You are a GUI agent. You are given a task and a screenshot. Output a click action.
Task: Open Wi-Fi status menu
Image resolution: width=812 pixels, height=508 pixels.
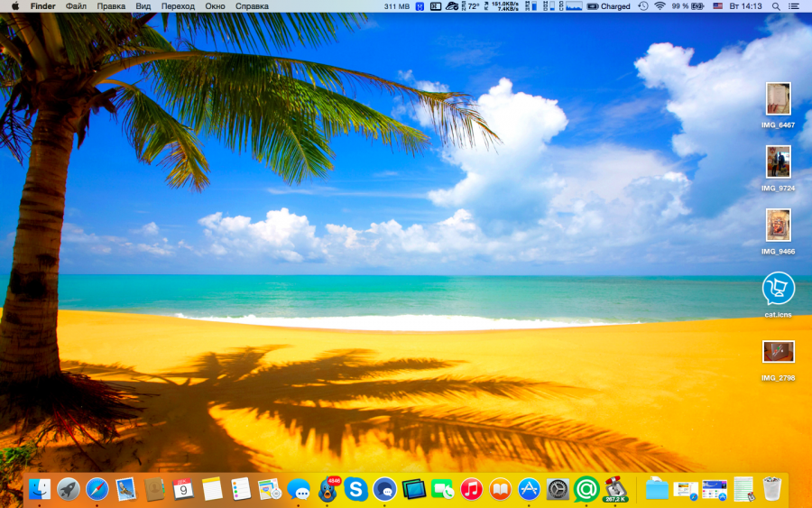pyautogui.click(x=660, y=6)
